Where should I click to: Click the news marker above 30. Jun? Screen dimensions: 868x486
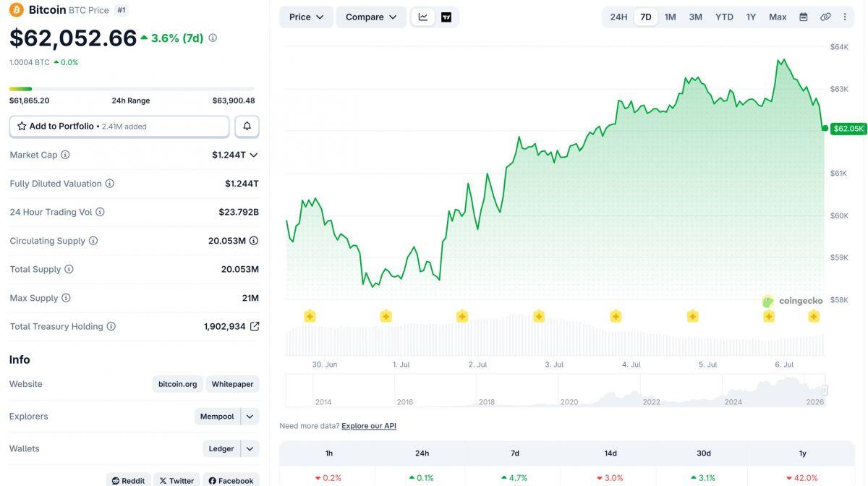pos(310,316)
